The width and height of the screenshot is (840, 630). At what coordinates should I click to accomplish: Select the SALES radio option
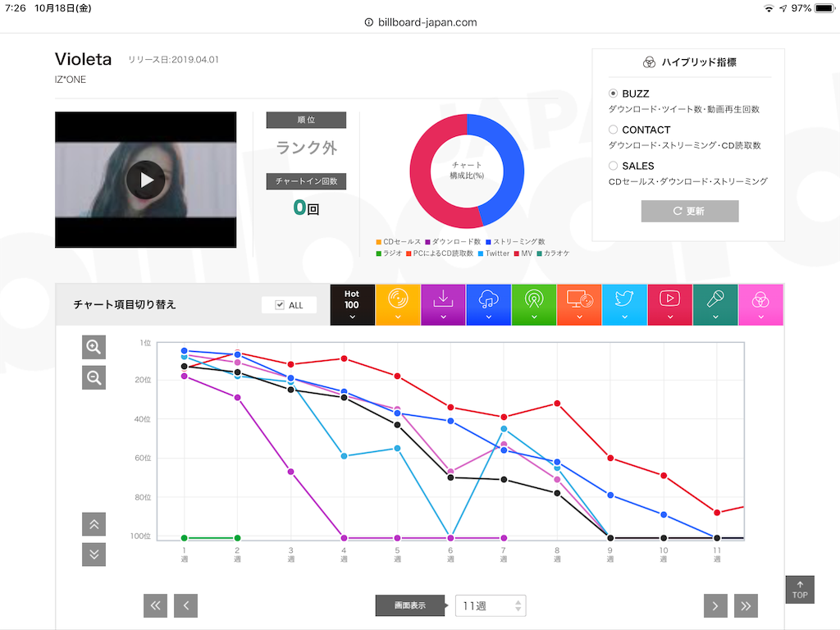pyautogui.click(x=613, y=166)
